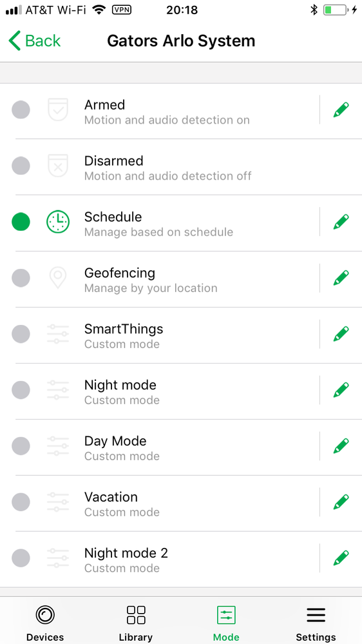Select the Vacation radio button
362x644 pixels.
tap(21, 502)
